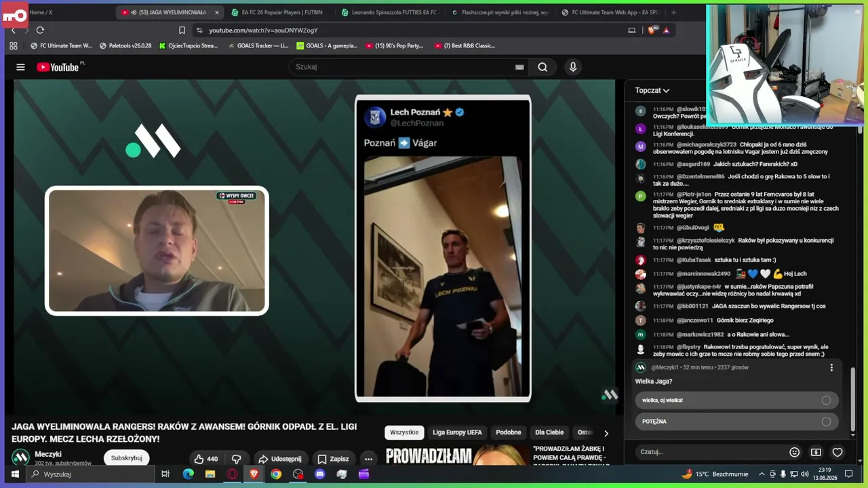Viewport: 868px width, 488px height.
Task: Switch to Leonardo Spinazzola FUTTIES tab
Action: (390, 12)
